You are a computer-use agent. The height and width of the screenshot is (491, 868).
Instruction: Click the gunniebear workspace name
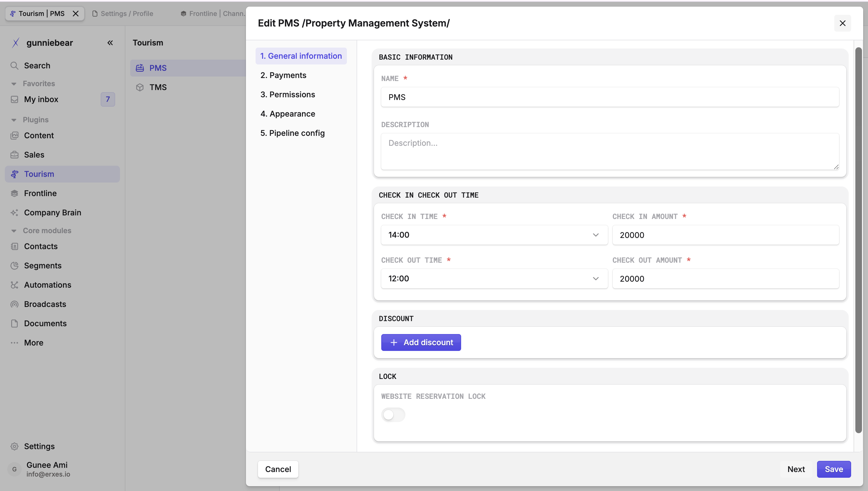click(50, 43)
